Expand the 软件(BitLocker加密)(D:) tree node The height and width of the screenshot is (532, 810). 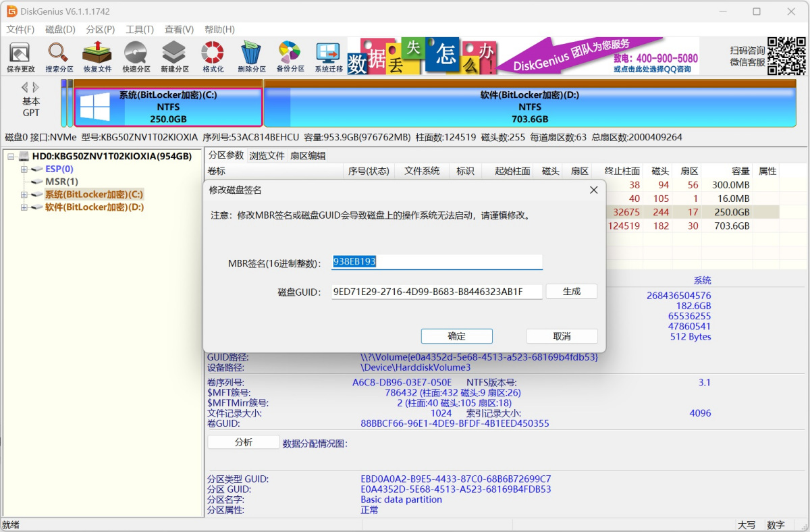[x=24, y=207]
